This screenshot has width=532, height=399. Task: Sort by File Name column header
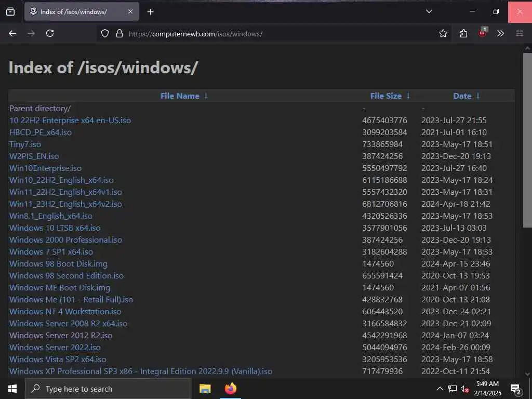180,96
